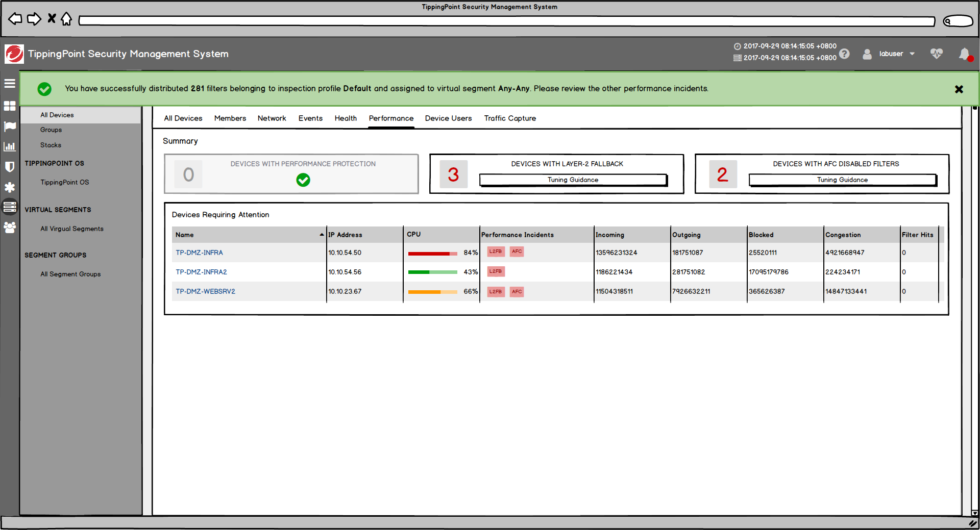
Task: Select the Performance tab
Action: (391, 118)
